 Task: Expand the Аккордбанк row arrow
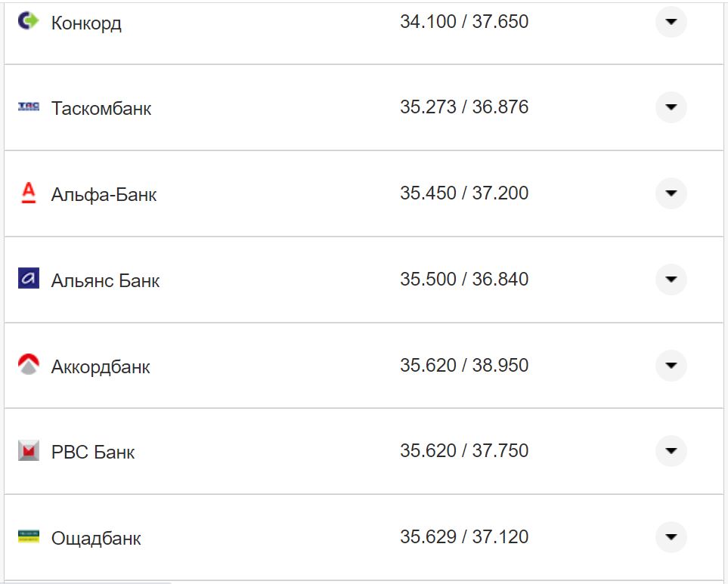pyautogui.click(x=671, y=366)
